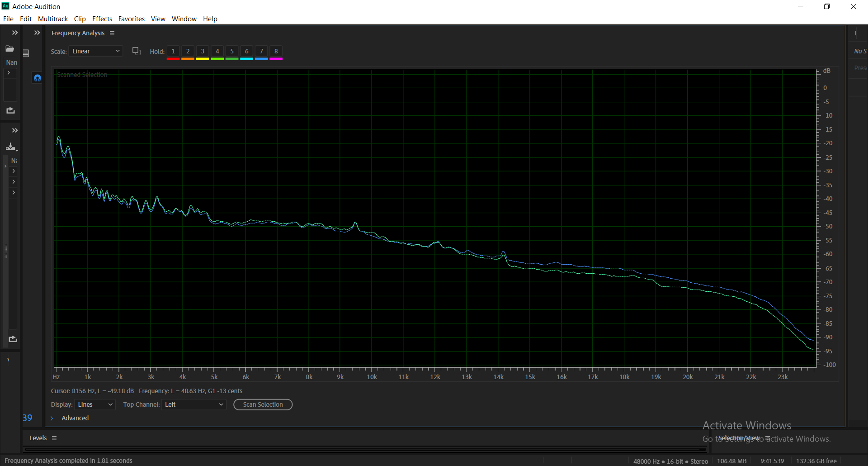Click the magenta color bar under Hold 8
Image resolution: width=868 pixels, height=466 pixels.
point(276,59)
